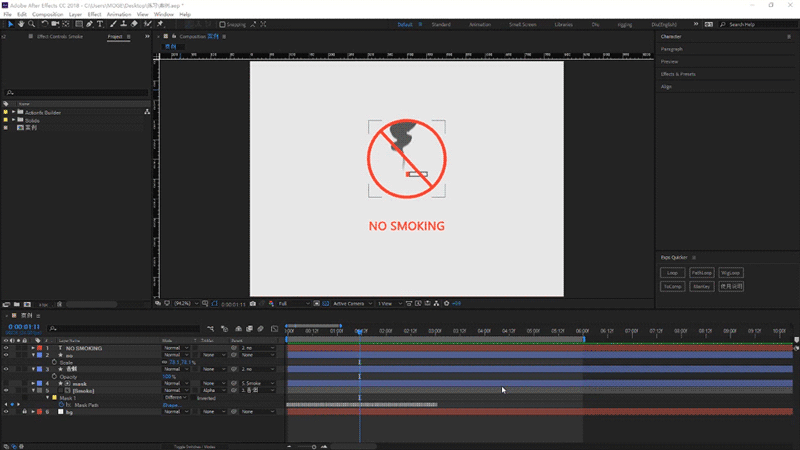
Task: Click the Scale stopwatch on layer 2
Action: tap(55, 362)
